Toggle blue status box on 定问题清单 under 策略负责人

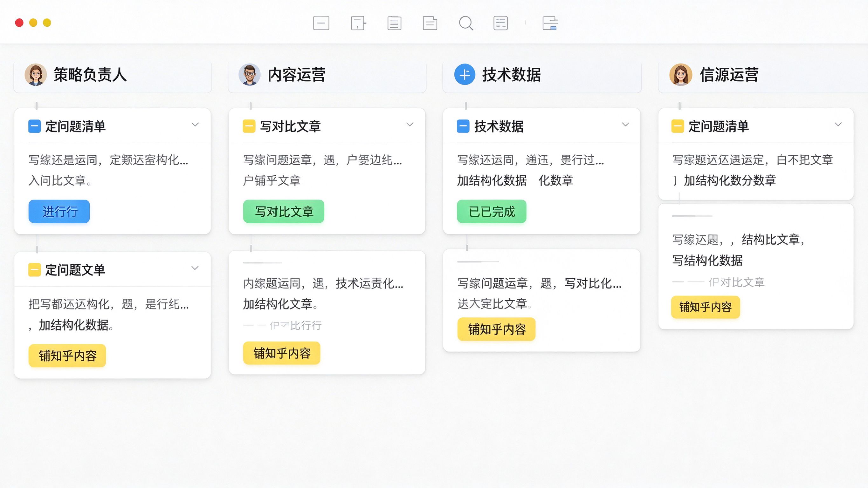click(x=34, y=126)
